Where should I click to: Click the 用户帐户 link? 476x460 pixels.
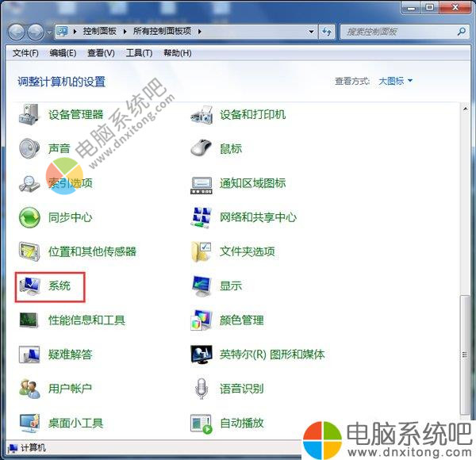click(x=70, y=389)
